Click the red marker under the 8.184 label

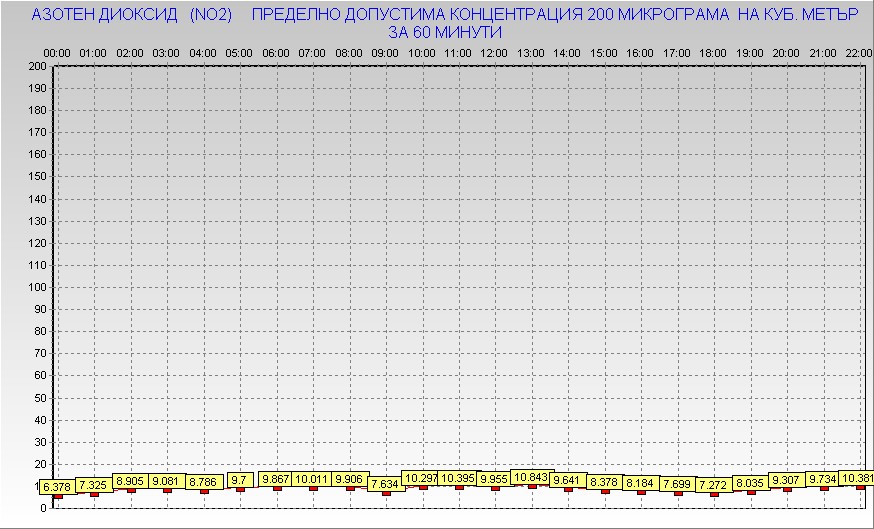(x=641, y=492)
